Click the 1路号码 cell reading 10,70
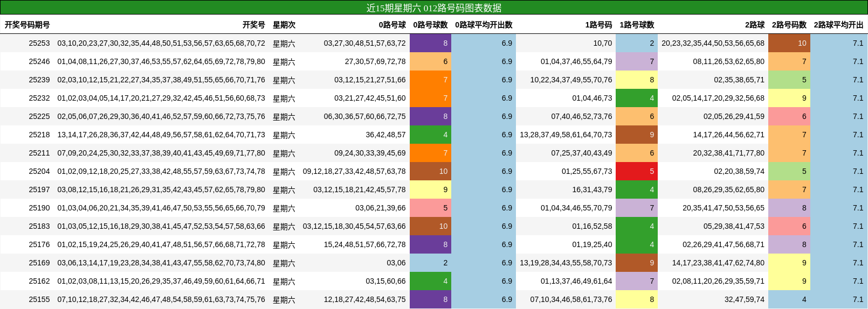 click(x=602, y=43)
